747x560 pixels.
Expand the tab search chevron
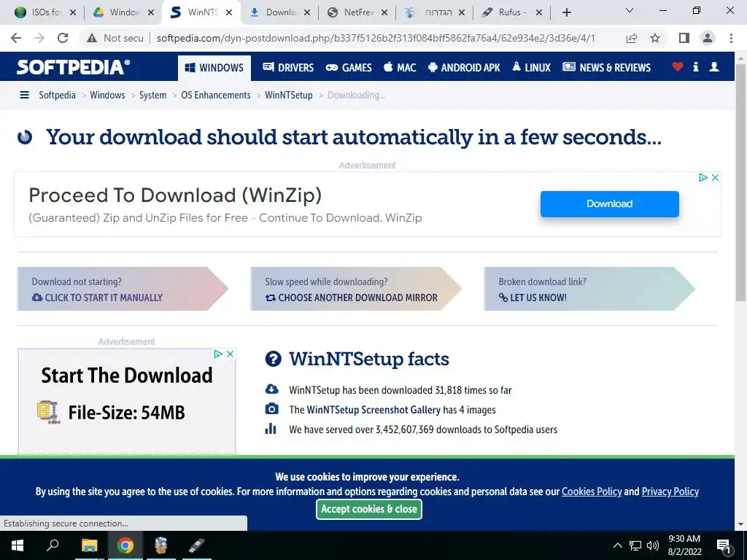point(630,10)
